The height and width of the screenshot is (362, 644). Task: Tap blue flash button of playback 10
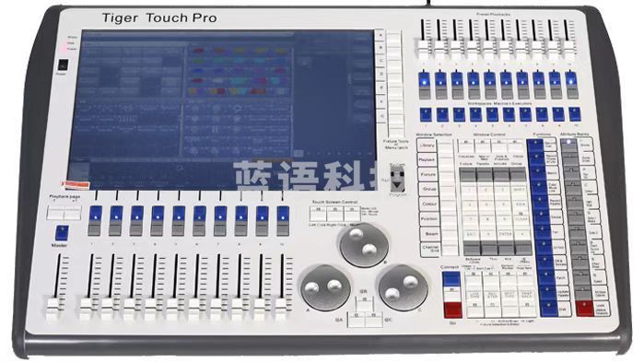[x=283, y=215]
